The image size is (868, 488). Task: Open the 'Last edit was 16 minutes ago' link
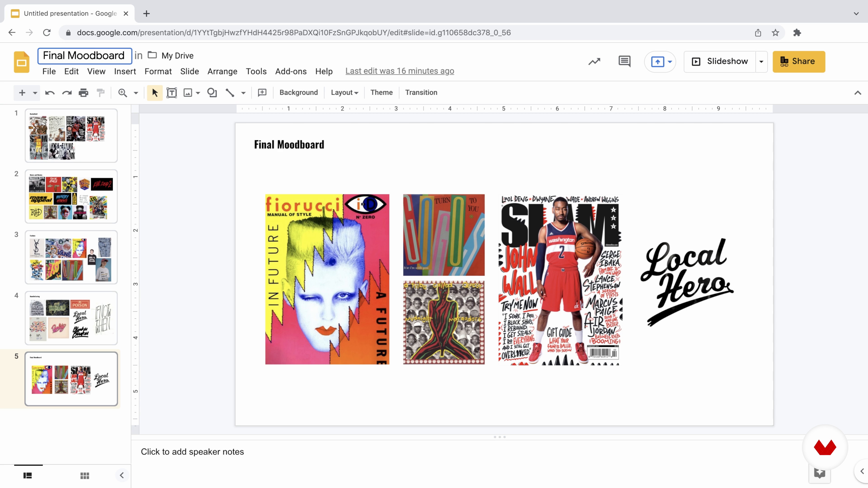coord(400,71)
